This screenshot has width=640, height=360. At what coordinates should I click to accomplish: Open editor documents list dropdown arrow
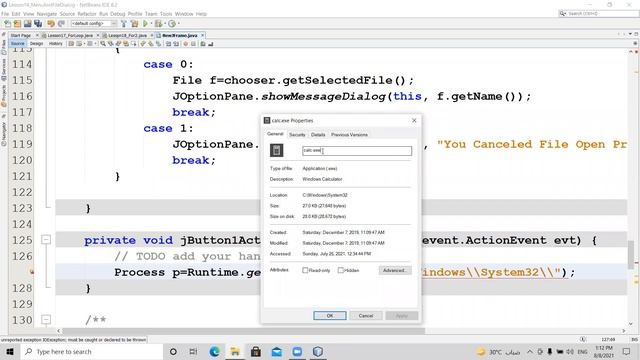coord(630,34)
